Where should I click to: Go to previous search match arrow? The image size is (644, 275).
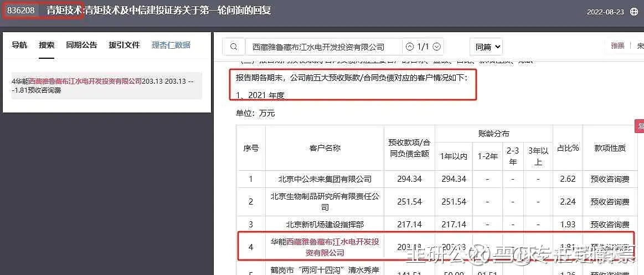point(409,47)
